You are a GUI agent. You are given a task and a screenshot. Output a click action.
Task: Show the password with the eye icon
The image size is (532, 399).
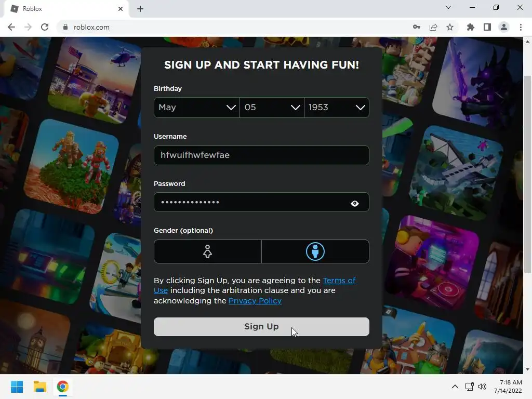point(354,203)
